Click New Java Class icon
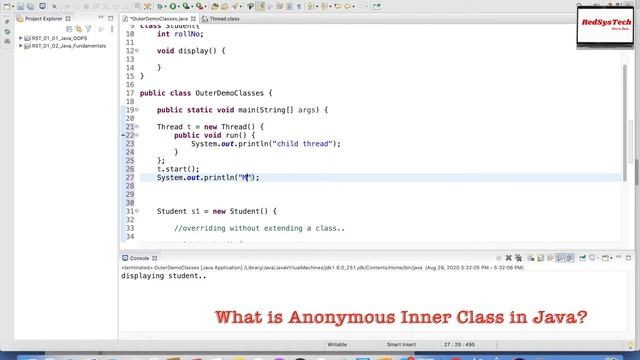Viewport: 640px width, 360px height. (224, 6)
